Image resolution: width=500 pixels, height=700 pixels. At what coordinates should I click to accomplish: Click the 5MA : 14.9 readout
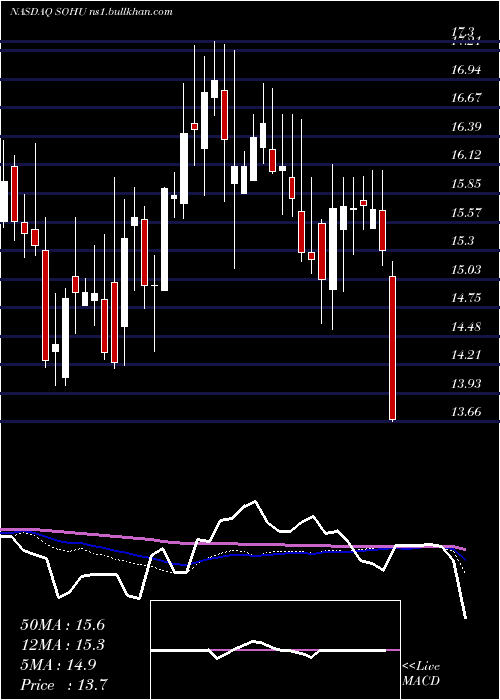(58, 665)
